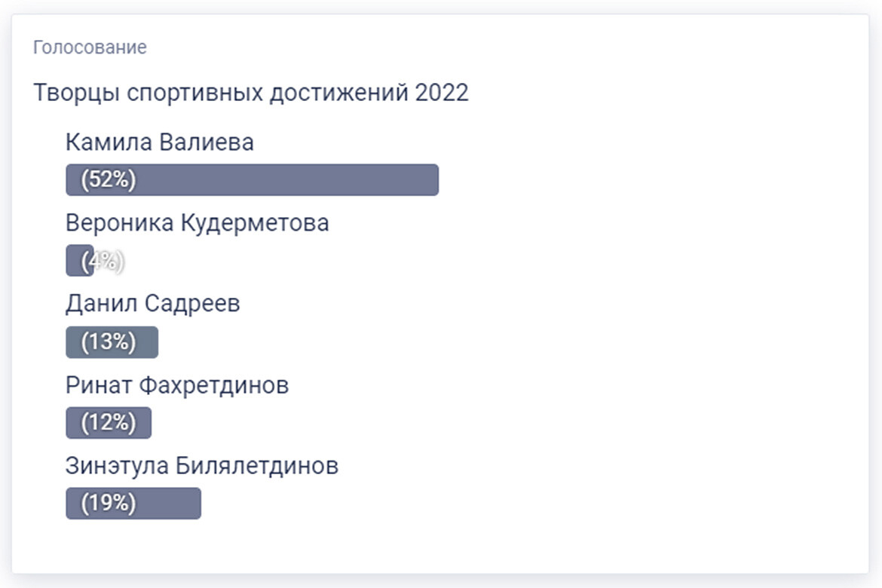Screen dimensions: 882x588
Task: Click the (12%) percentage label
Action: point(109,423)
